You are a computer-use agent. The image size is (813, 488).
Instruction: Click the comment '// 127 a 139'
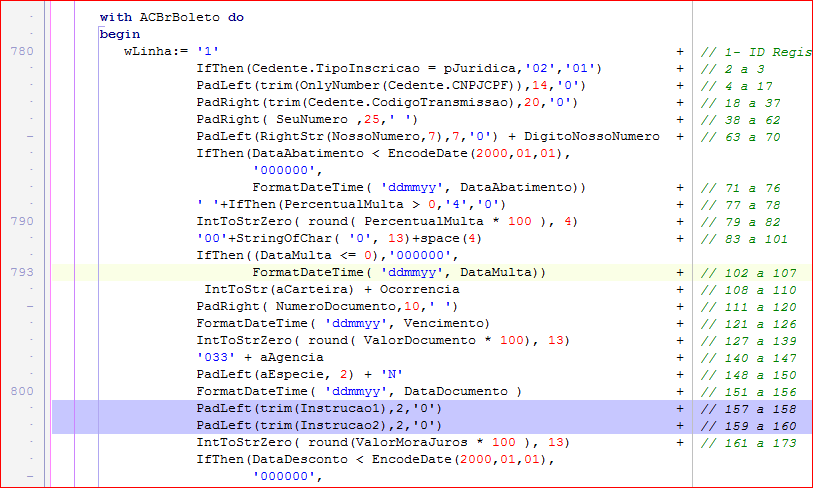748,341
